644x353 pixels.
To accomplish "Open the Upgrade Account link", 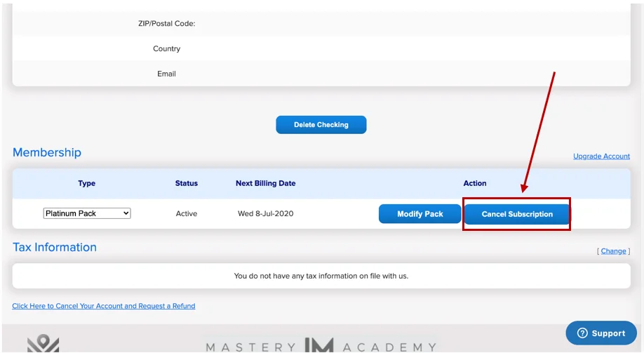I will coord(601,156).
